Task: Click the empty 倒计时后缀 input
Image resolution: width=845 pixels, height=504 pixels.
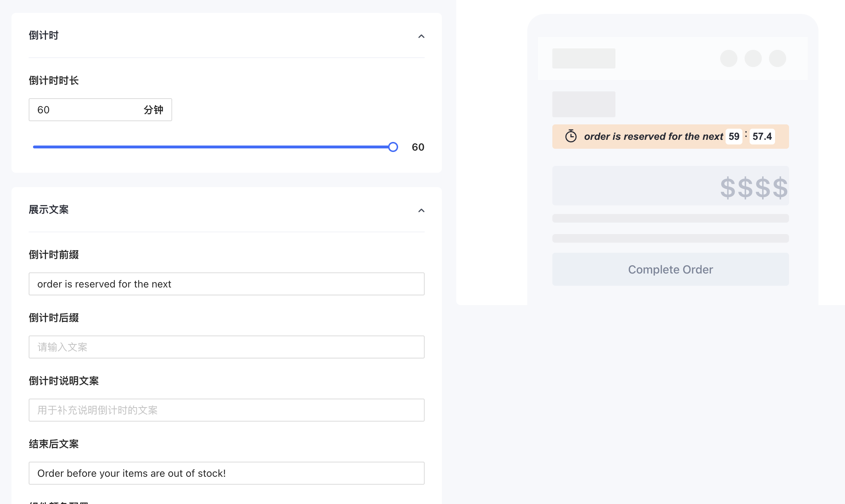Action: click(x=226, y=347)
